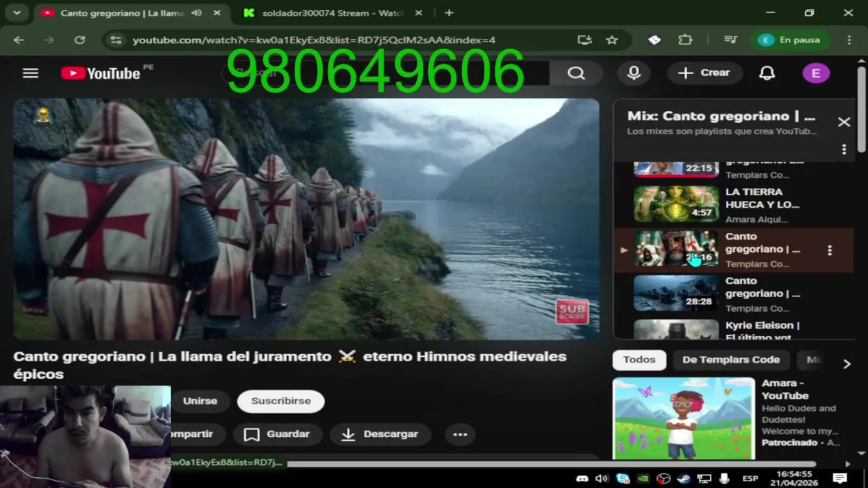Open Mix playlist options three dots
This screenshot has width=868, height=488.
[x=844, y=149]
